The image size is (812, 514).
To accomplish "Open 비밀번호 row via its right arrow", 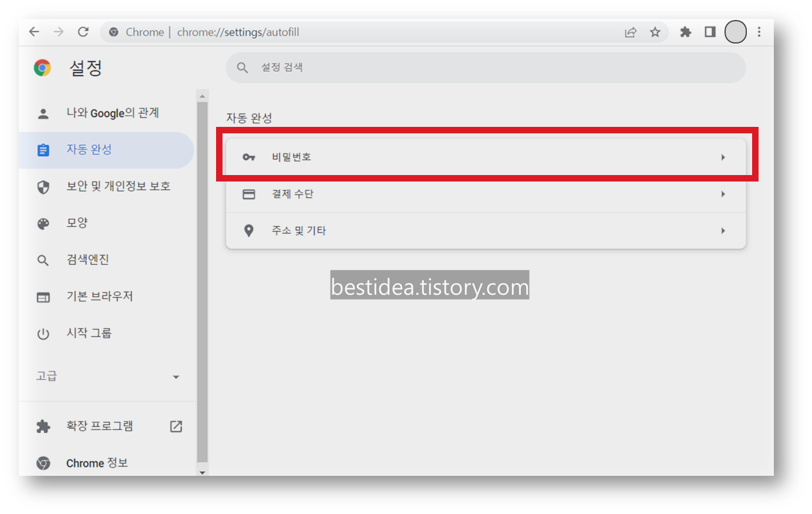I will click(723, 157).
